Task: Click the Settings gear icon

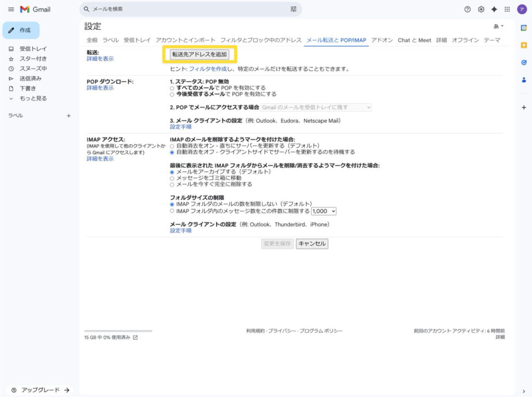Action: pos(481,9)
